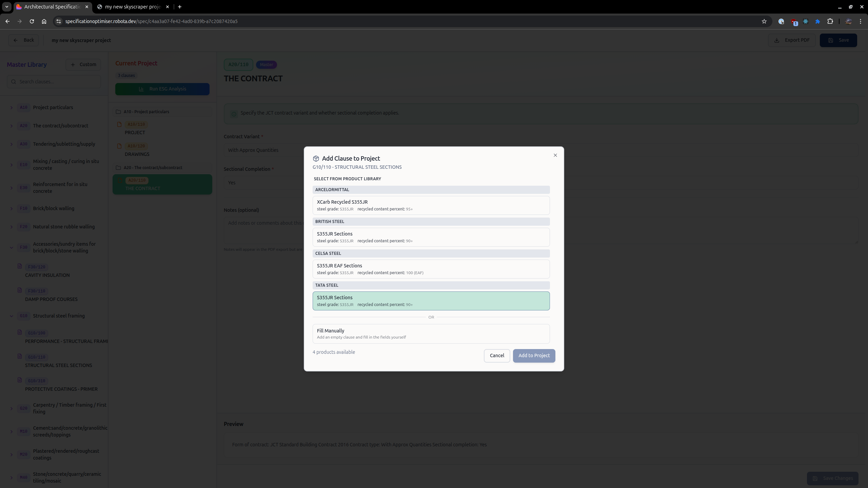Screen dimensions: 868x488
Task: Open the browser extensions puzzle icon
Action: (830, 21)
